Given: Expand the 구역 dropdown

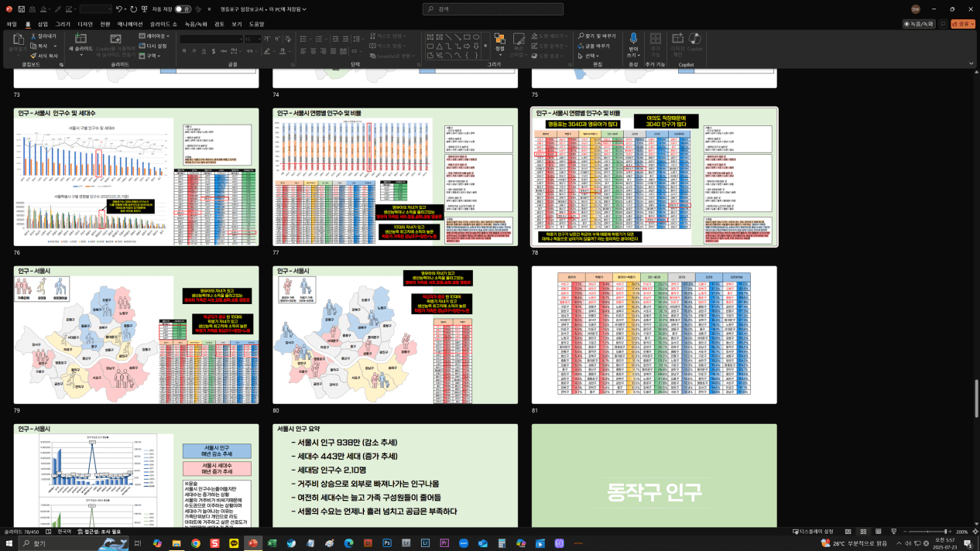Looking at the screenshot, I should [150, 56].
